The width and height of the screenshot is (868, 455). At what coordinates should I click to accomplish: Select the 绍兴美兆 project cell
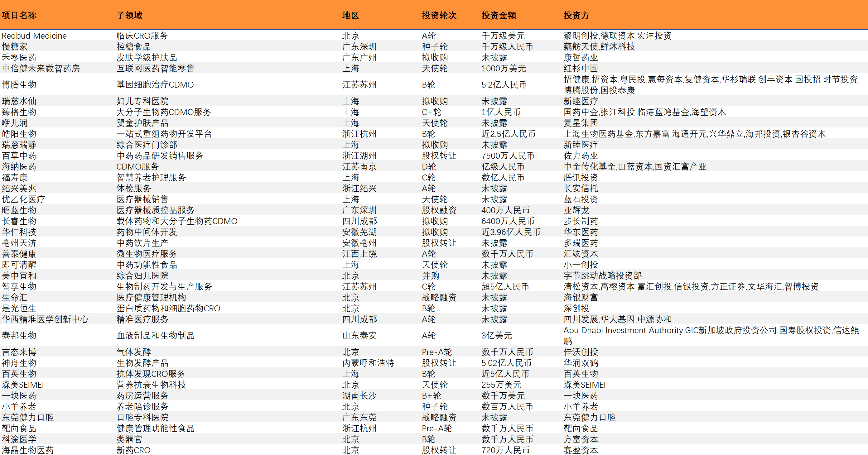[x=19, y=189]
